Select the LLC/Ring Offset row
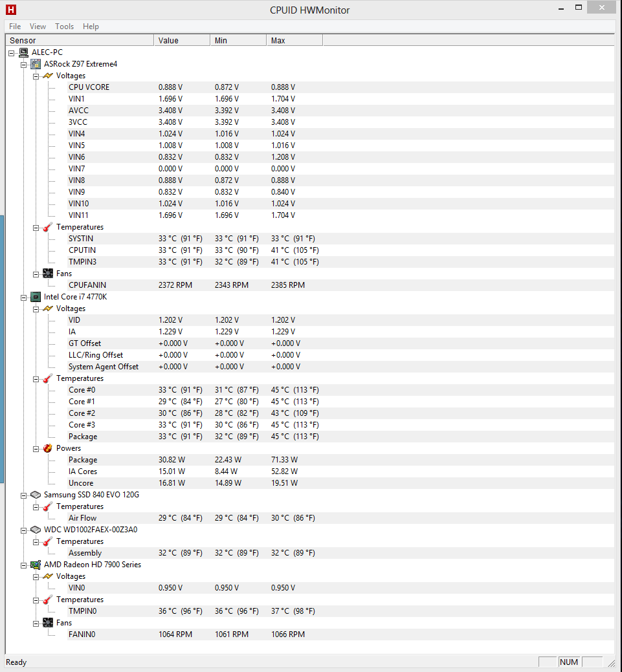Viewport: 622px width, 672px height. pyautogui.click(x=340, y=355)
